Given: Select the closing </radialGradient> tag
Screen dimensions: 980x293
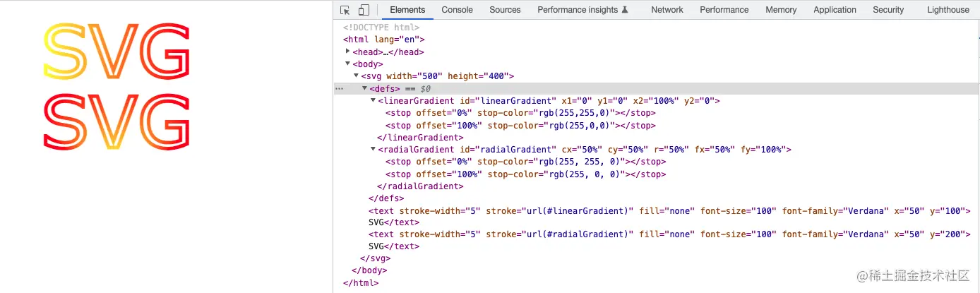Looking at the screenshot, I should point(420,186).
